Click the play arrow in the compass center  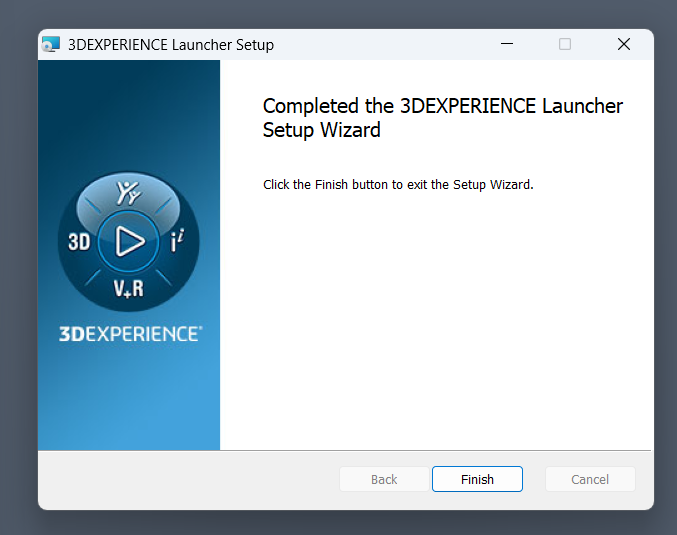(128, 241)
